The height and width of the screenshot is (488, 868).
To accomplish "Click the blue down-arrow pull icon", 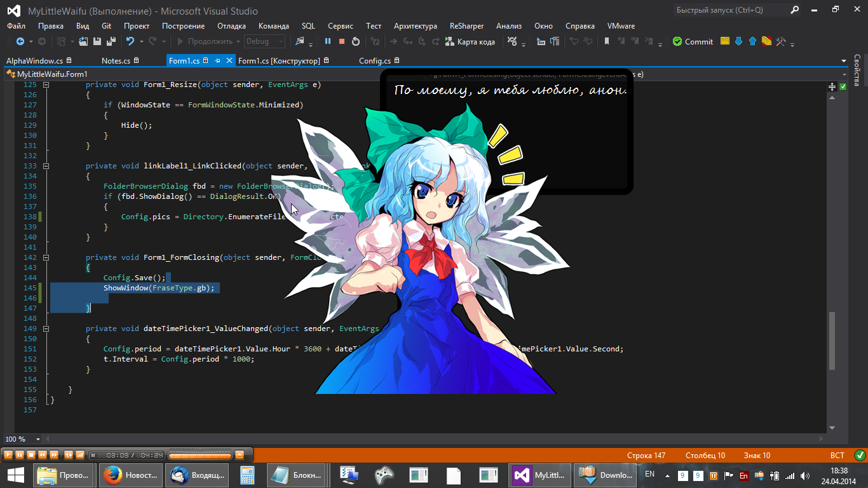I will [x=738, y=41].
